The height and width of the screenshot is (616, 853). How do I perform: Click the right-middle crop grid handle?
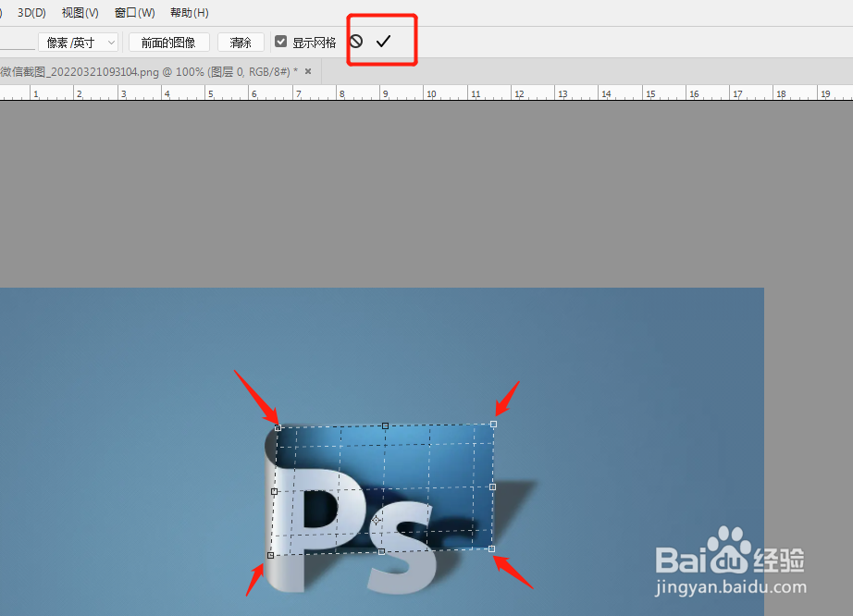(x=492, y=487)
